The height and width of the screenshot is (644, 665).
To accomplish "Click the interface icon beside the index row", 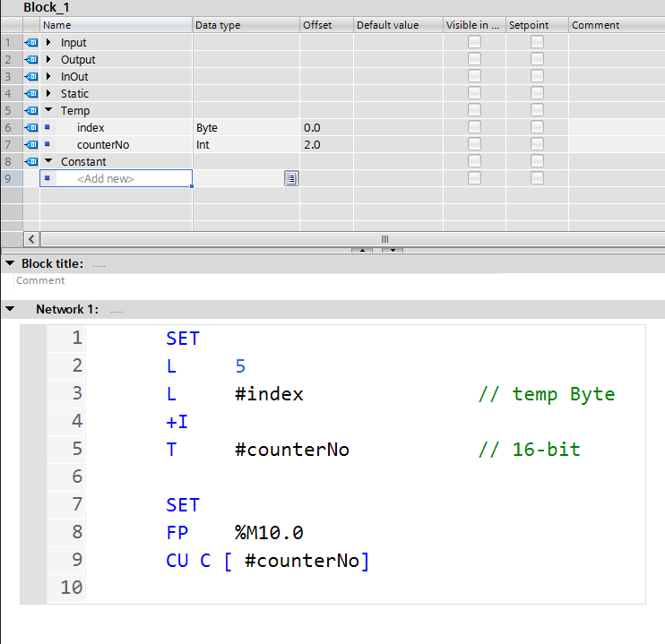I will click(31, 128).
